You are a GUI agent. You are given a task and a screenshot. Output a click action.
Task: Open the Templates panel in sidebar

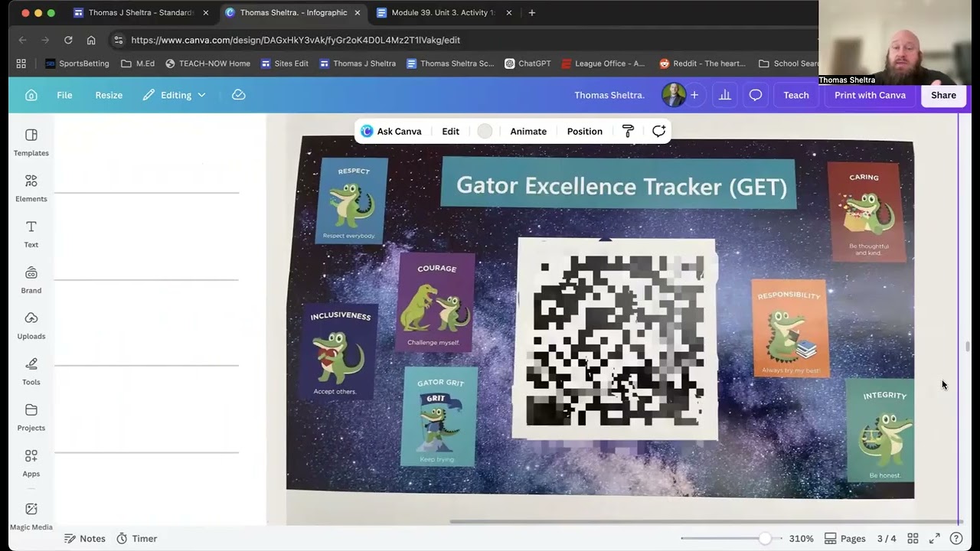[31, 142]
